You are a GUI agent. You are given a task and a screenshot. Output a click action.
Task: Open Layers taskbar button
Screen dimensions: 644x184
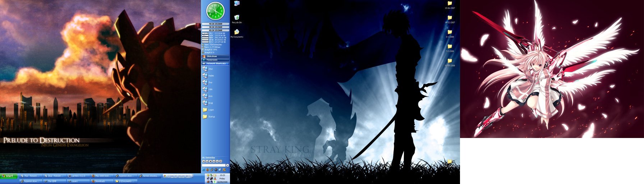click(x=78, y=181)
